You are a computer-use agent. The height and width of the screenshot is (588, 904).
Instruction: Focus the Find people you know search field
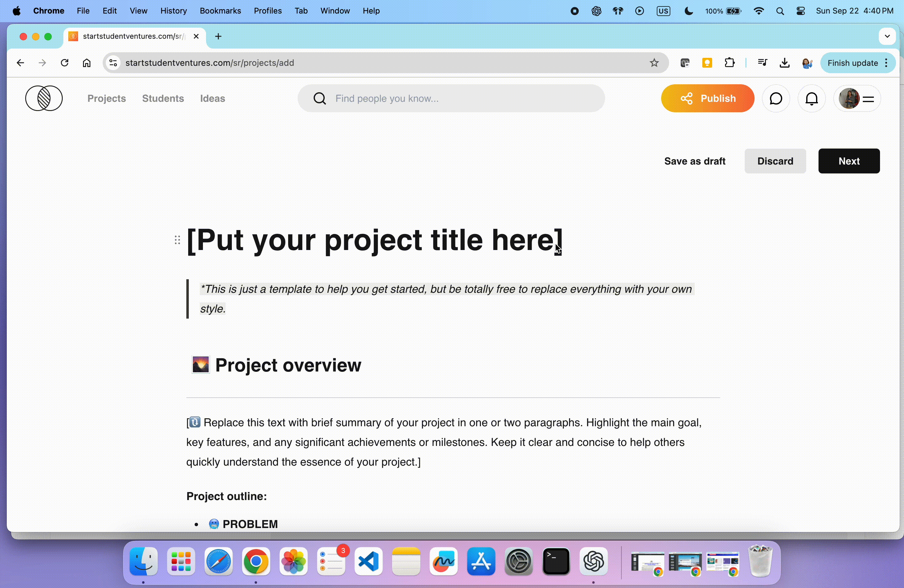point(451,98)
